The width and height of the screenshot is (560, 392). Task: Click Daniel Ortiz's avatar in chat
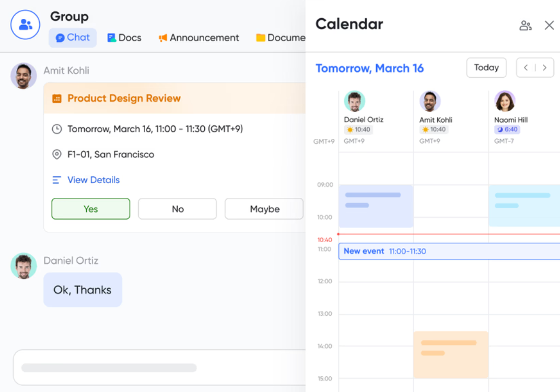tap(24, 266)
